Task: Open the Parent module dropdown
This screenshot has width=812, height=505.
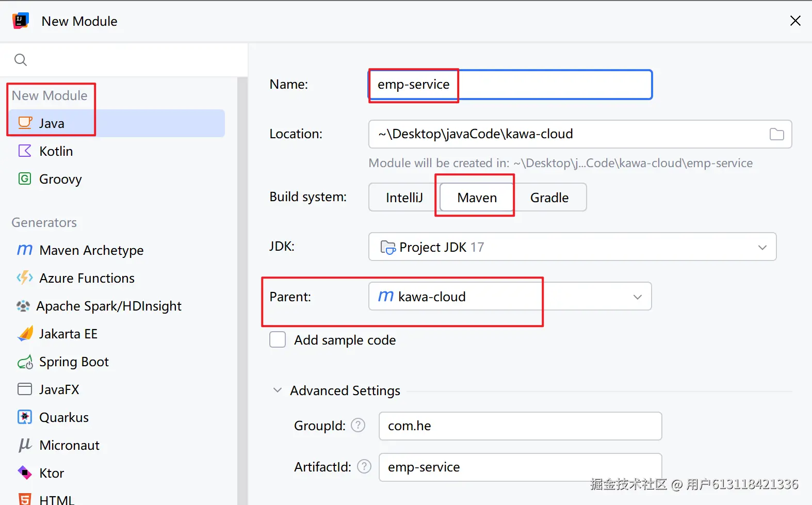Action: [638, 297]
